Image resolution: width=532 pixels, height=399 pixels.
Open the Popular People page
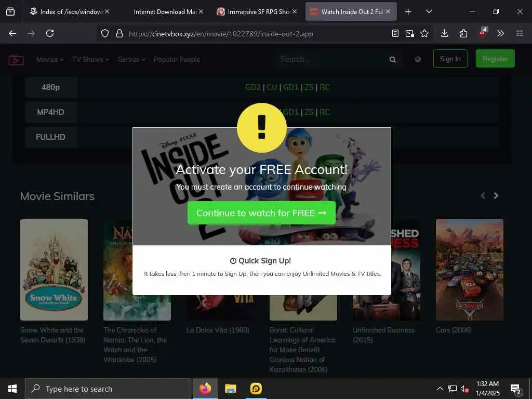click(177, 59)
